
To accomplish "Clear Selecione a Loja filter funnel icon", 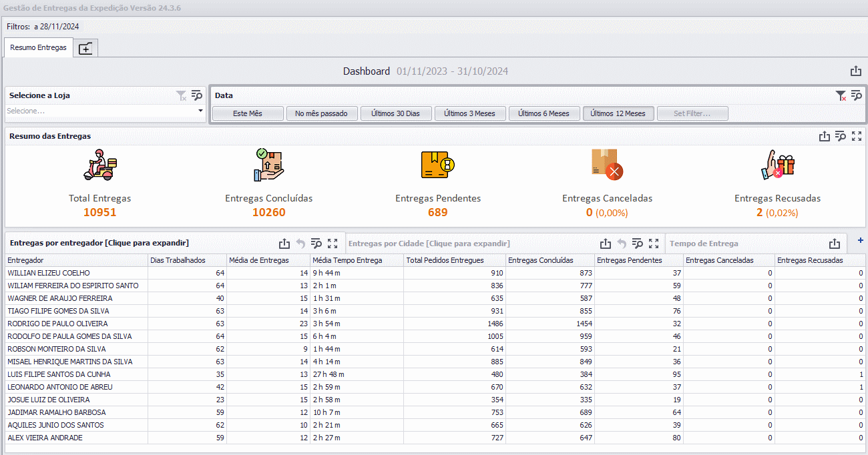I will click(x=182, y=96).
